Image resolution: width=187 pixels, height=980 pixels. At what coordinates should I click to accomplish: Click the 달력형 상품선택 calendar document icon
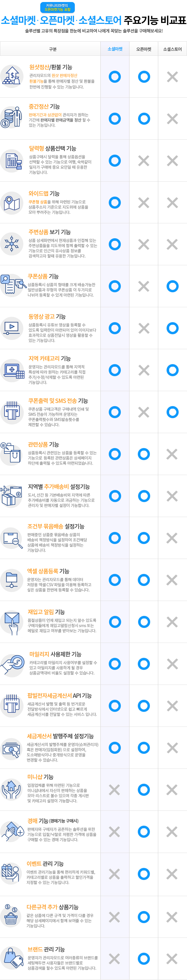pos(12,161)
